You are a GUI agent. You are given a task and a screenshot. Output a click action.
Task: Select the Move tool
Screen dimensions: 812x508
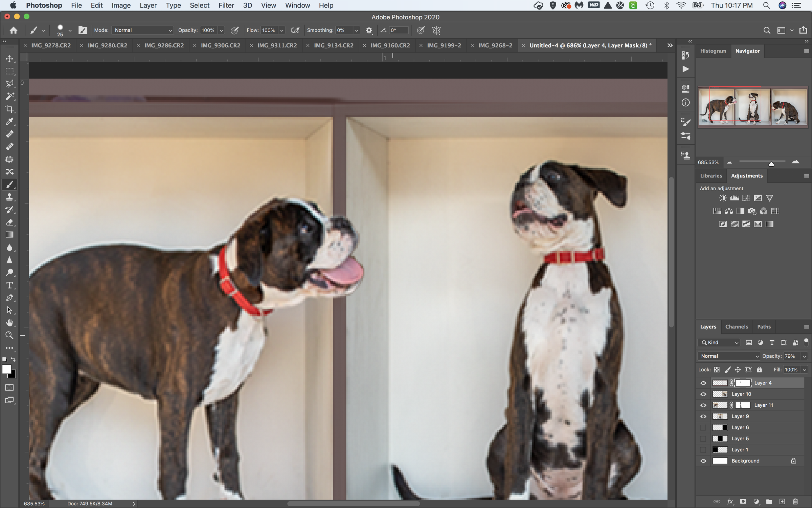[9, 58]
